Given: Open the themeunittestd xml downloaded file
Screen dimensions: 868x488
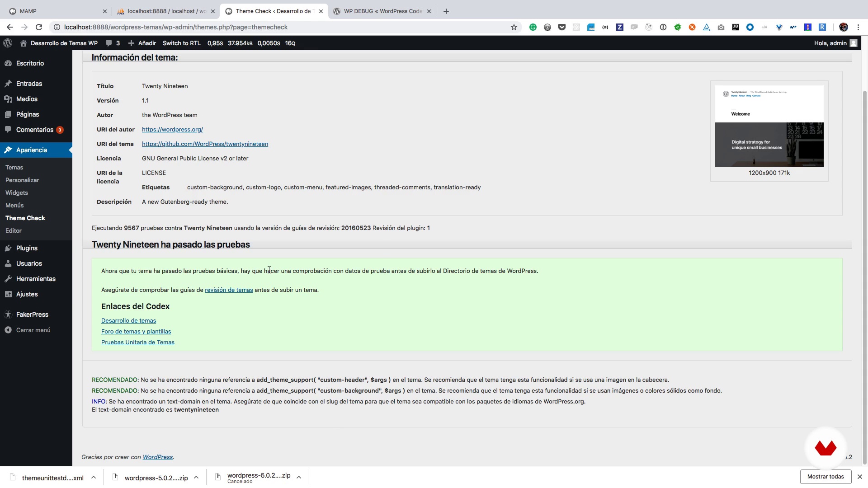Looking at the screenshot, I should (46, 478).
